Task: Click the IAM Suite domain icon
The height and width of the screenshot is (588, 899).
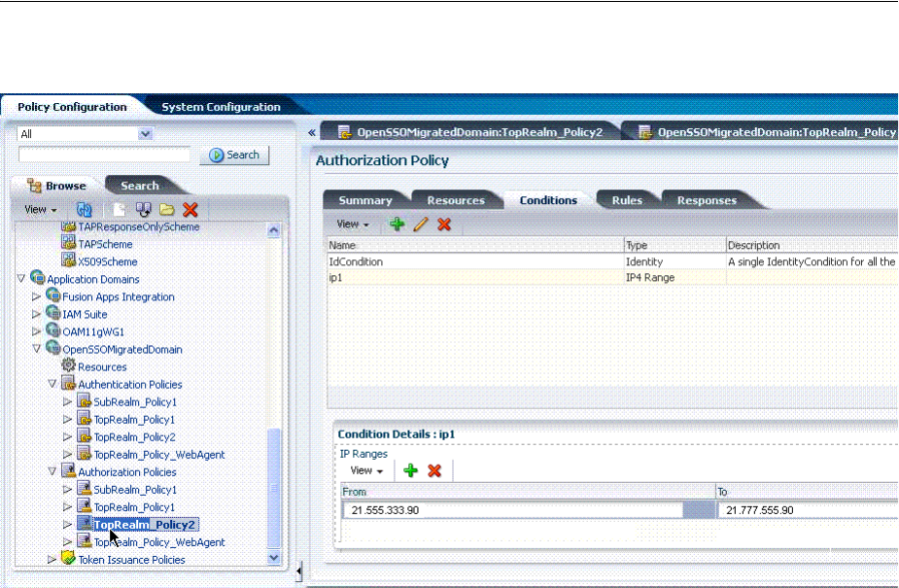Action: (52, 313)
